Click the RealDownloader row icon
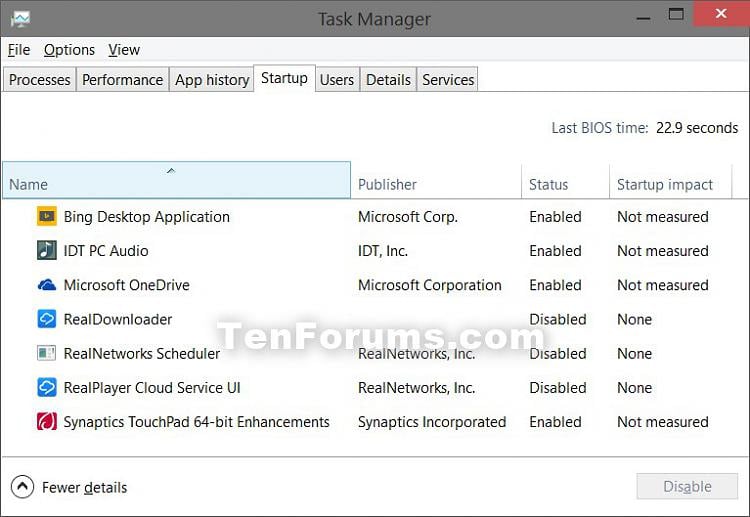This screenshot has width=750, height=517. [x=47, y=319]
